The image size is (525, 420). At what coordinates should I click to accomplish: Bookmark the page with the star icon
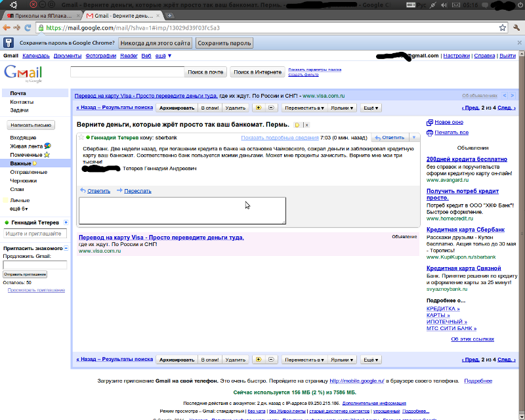click(502, 28)
